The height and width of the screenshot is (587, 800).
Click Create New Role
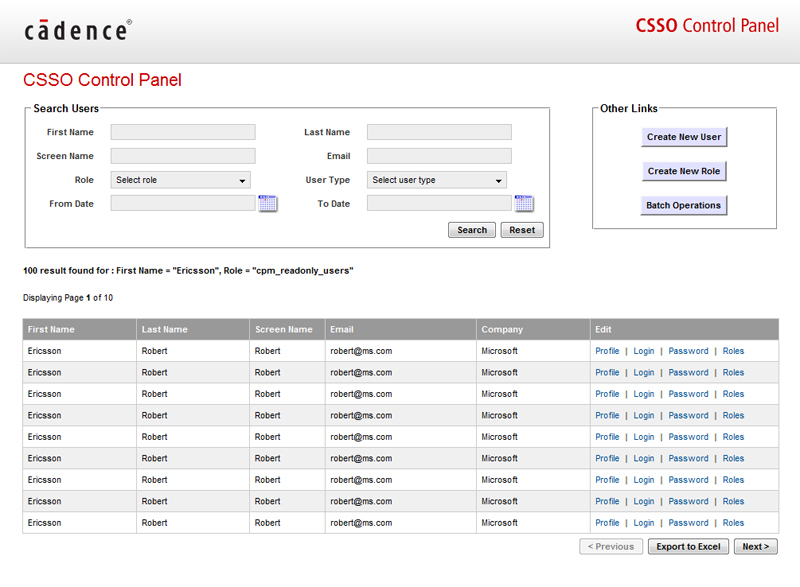pos(684,171)
